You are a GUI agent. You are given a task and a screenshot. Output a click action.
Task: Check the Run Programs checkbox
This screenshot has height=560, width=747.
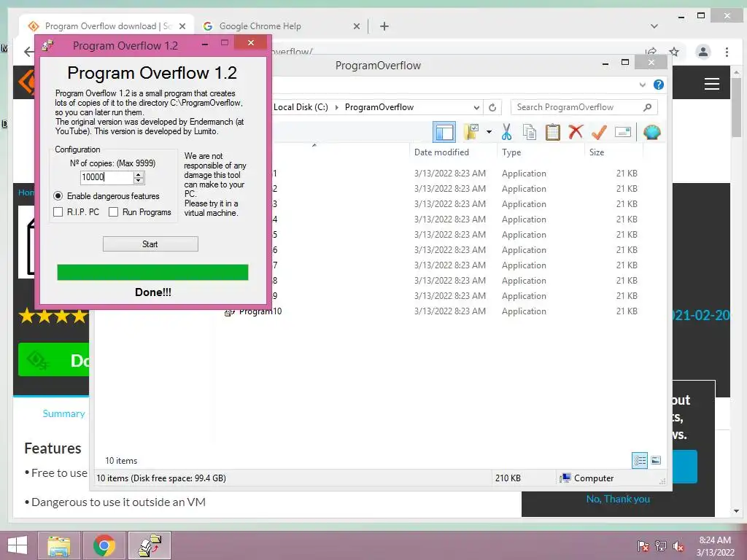(x=113, y=212)
